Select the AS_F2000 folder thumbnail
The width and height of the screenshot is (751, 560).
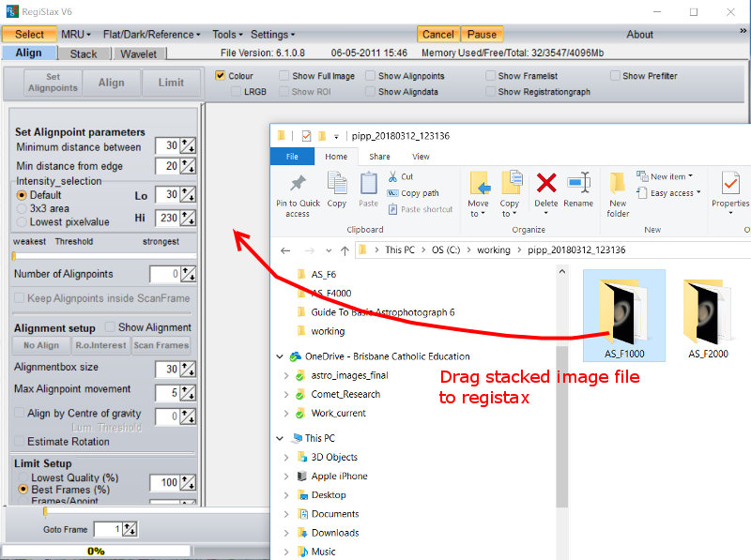coord(708,315)
